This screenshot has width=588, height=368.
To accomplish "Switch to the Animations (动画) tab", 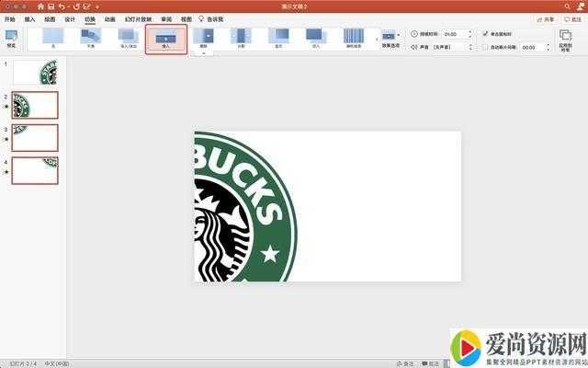I will [x=109, y=18].
